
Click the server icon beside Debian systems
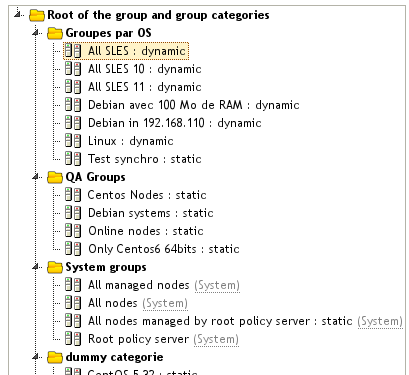tap(73, 213)
